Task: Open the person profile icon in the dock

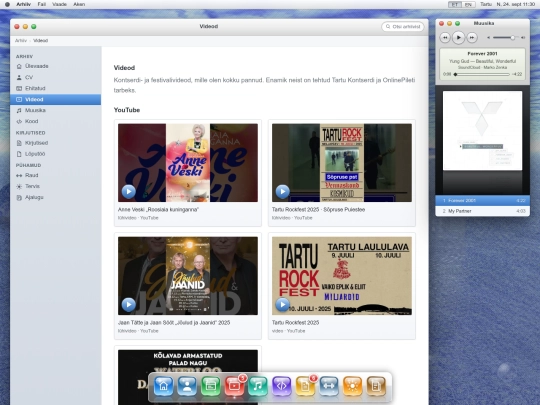Action: pos(187,386)
